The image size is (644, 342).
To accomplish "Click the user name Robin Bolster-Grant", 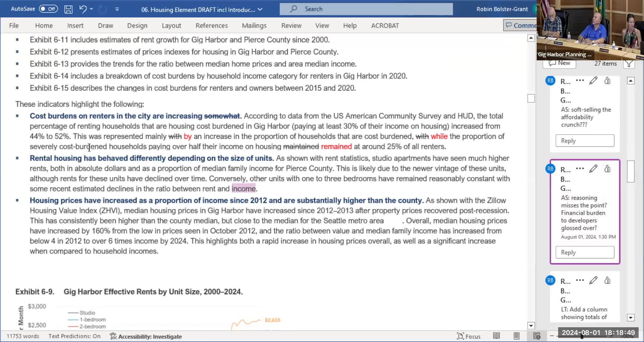I will (502, 9).
